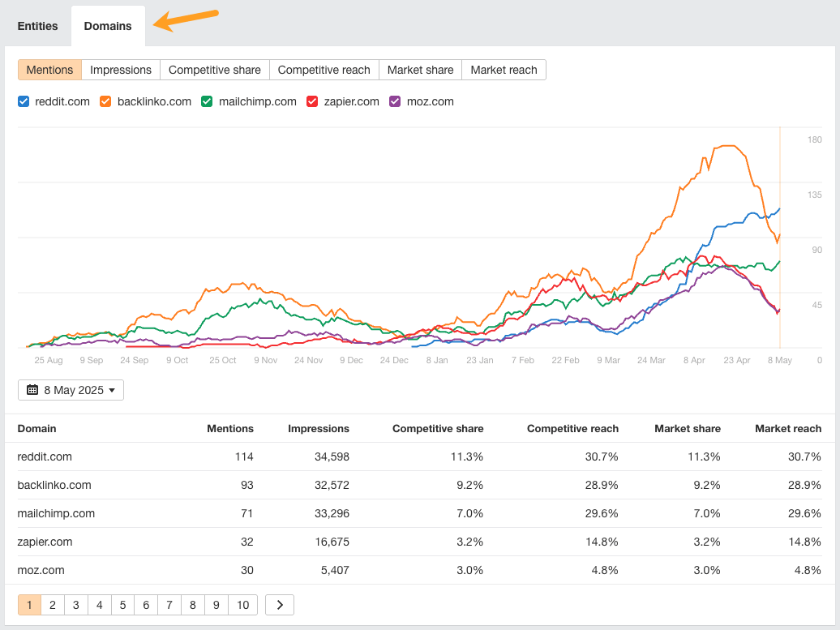
Task: Click the next page arrow
Action: pos(279,605)
